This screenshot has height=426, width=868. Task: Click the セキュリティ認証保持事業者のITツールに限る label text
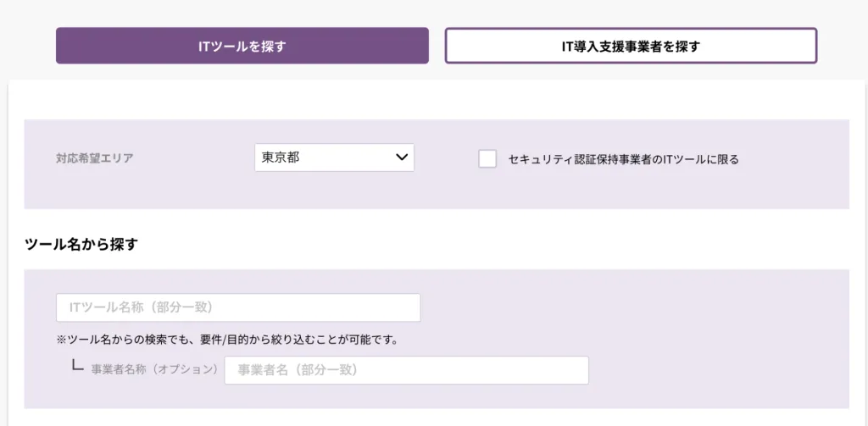623,159
